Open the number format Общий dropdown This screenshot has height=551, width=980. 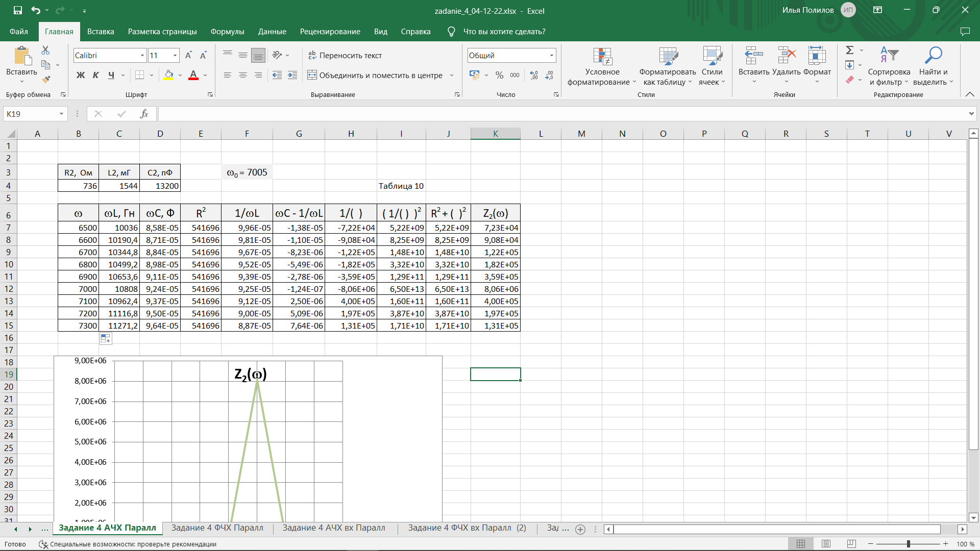(x=551, y=55)
